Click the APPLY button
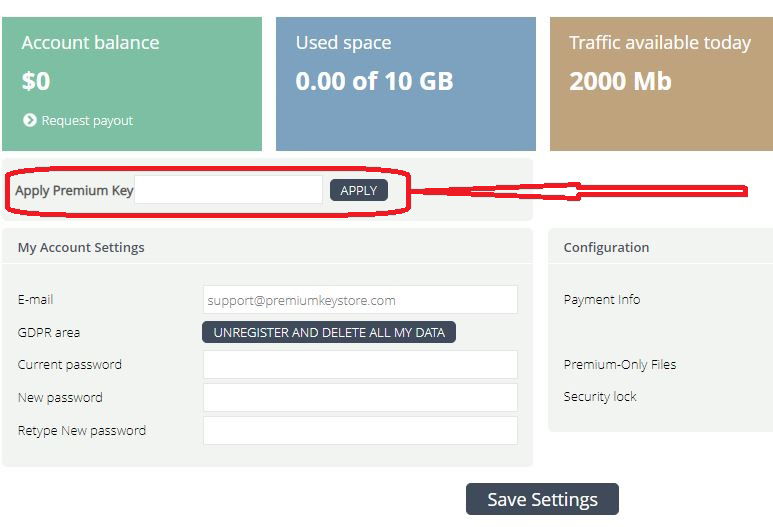 (359, 190)
